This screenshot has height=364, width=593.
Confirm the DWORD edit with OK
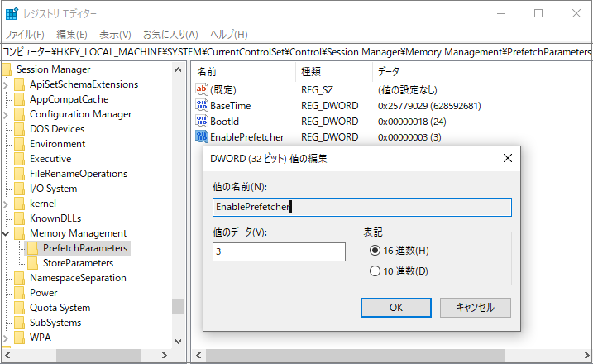(x=396, y=308)
